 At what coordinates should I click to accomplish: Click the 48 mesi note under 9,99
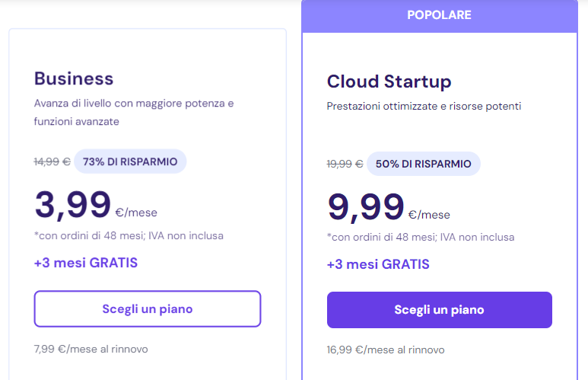(421, 238)
